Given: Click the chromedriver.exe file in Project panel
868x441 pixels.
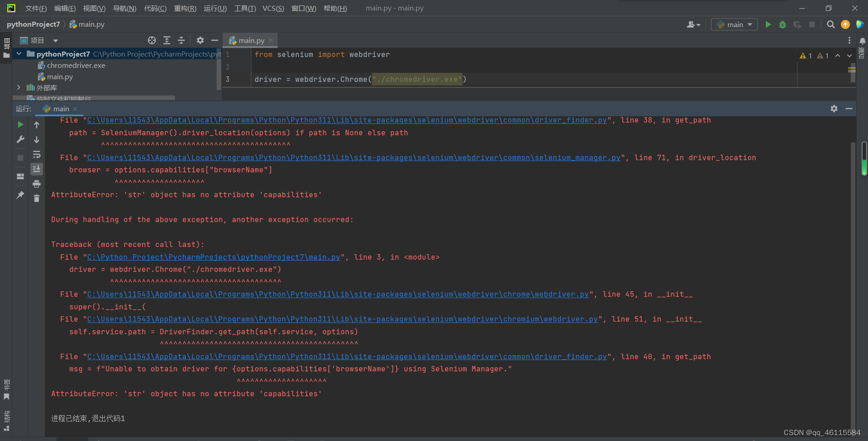Looking at the screenshot, I should [x=76, y=65].
